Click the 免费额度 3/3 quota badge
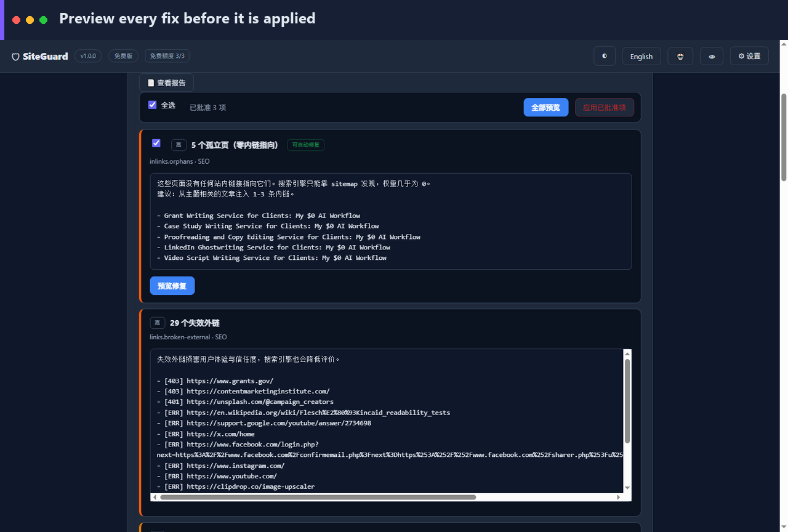 click(167, 56)
